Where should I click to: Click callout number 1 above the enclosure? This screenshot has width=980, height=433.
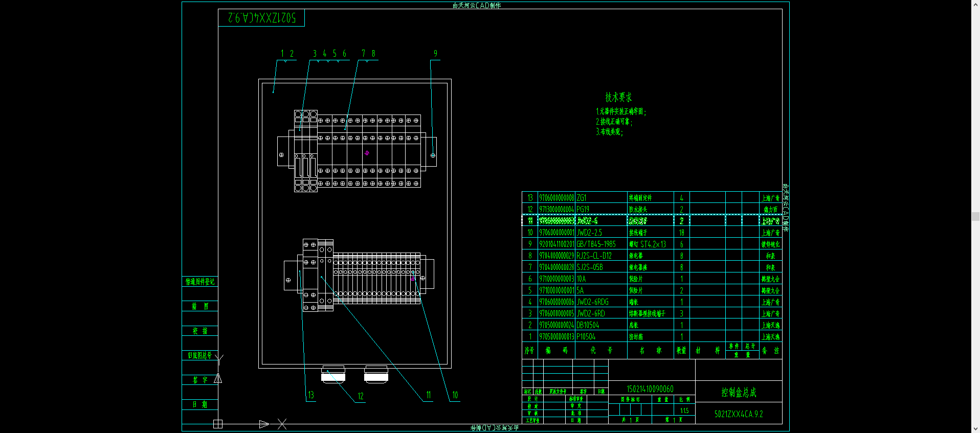coord(282,54)
